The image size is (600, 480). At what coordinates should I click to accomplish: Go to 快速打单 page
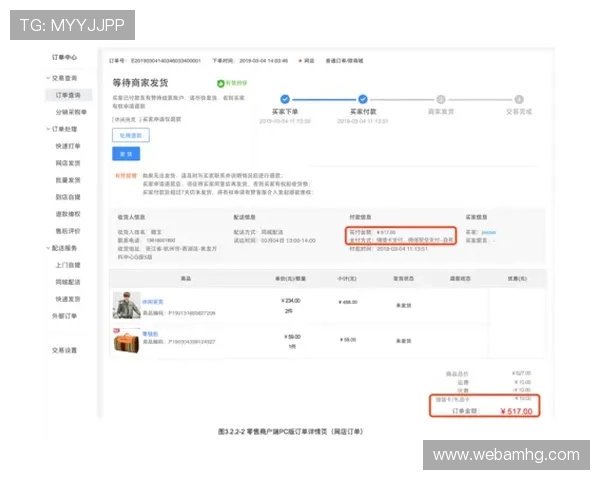(68, 146)
